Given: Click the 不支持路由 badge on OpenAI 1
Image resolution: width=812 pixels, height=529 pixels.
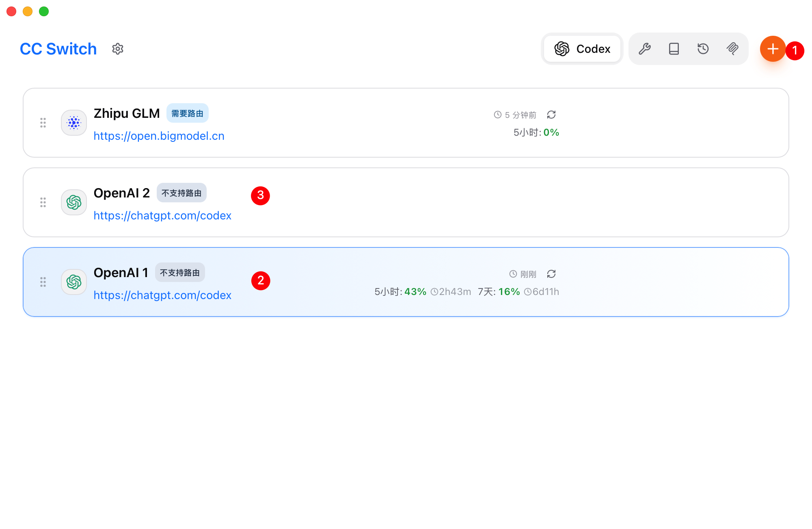Looking at the screenshot, I should (x=180, y=273).
